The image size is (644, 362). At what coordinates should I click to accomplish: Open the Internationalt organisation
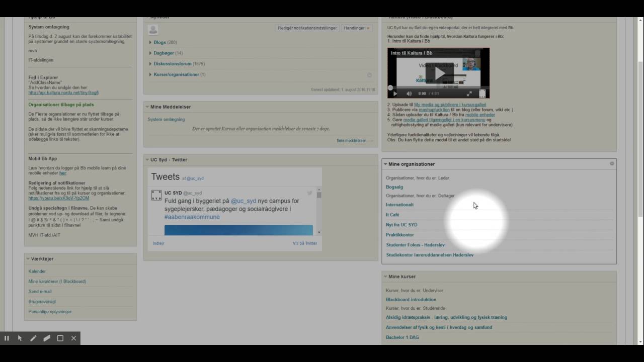(x=399, y=205)
